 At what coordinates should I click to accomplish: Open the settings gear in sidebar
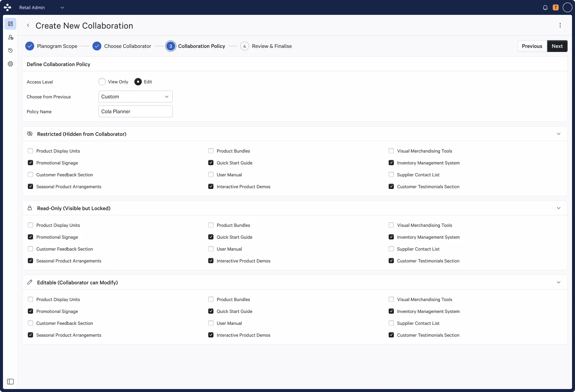pyautogui.click(x=10, y=64)
